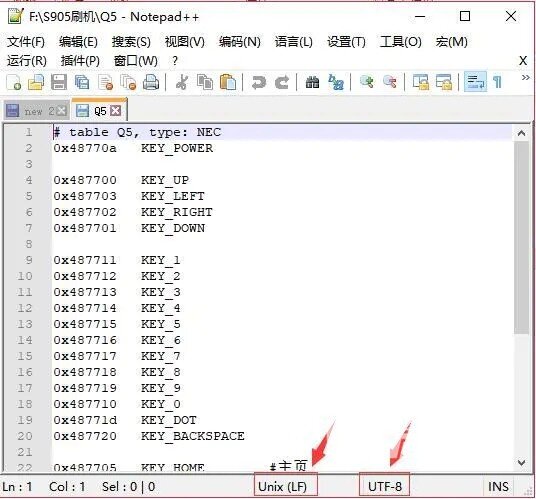The image size is (536, 499).
Task: Open Find with the binoculars icon
Action: pyautogui.click(x=312, y=82)
